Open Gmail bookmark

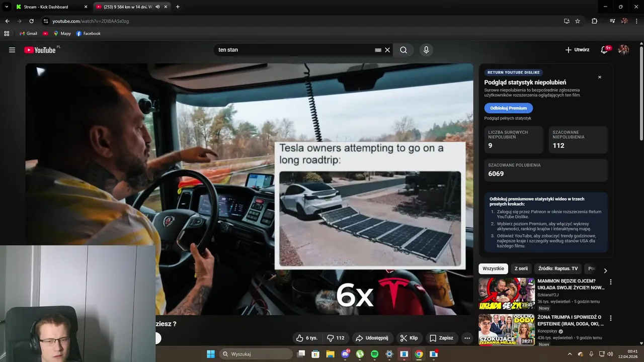[x=28, y=34]
